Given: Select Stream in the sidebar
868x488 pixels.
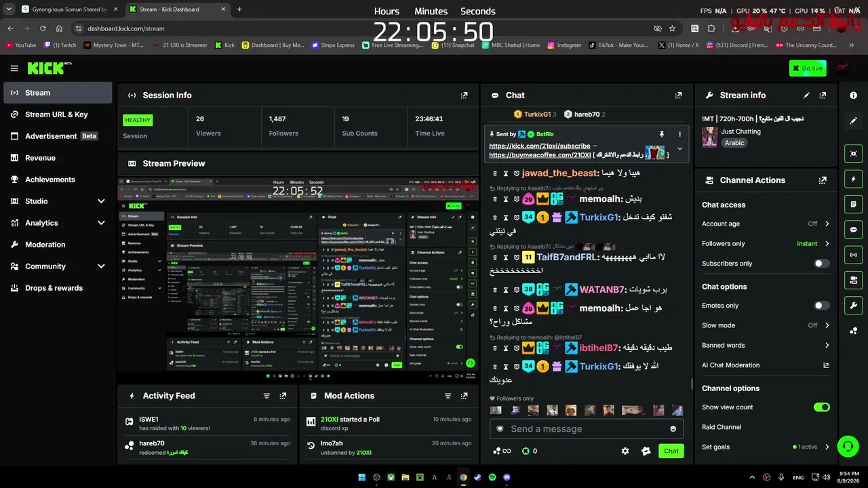Looking at the screenshot, I should pyautogui.click(x=58, y=93).
